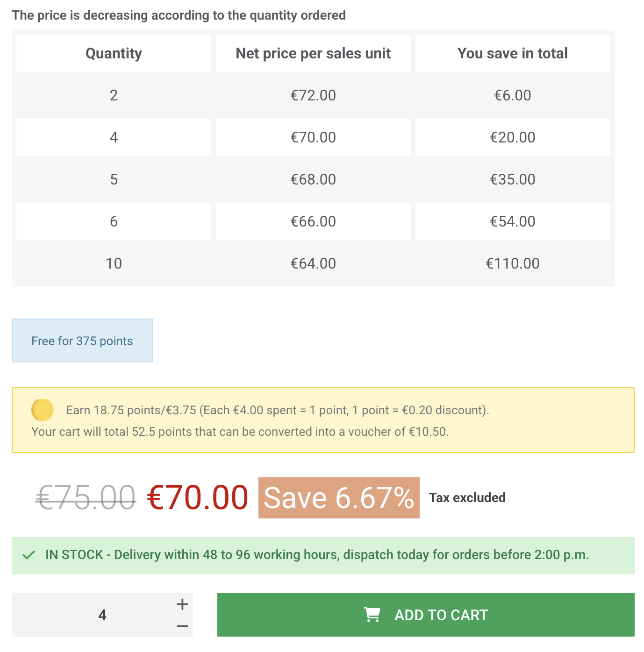This screenshot has height=652, width=644.
Task: Click the 'Net price per sales unit' header
Action: point(313,53)
